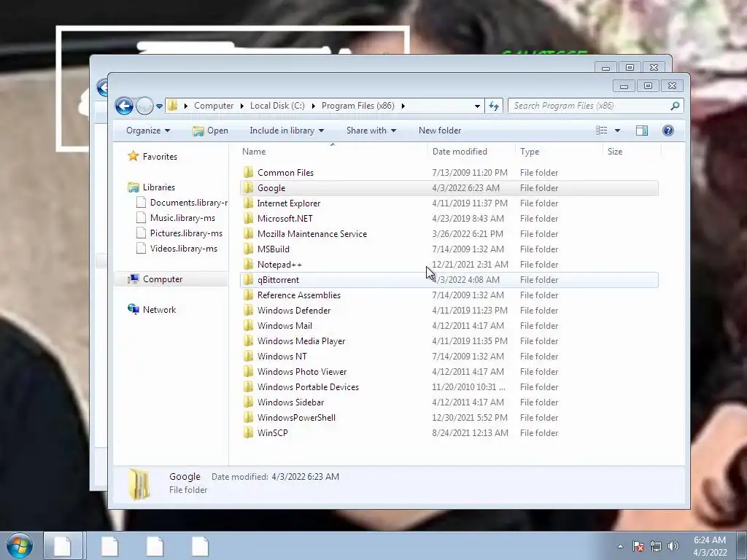Image resolution: width=747 pixels, height=560 pixels.
Task: Select the Windows Mail folder icon
Action: click(x=248, y=326)
